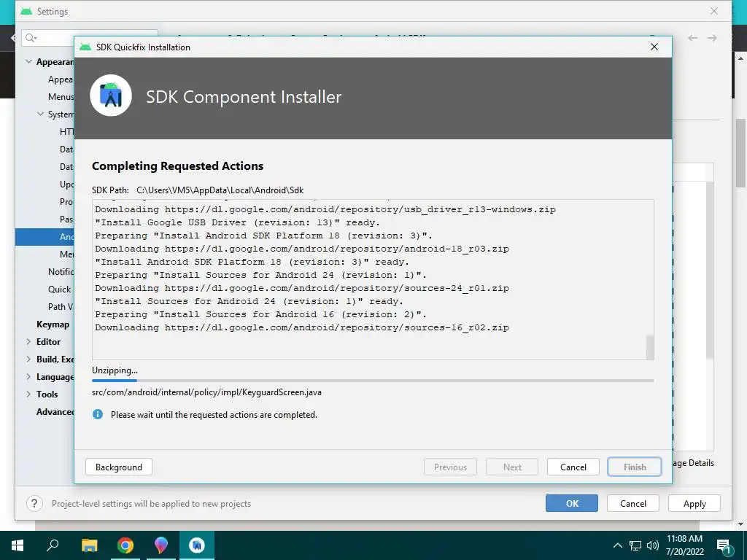The width and height of the screenshot is (747, 560).
Task: Click the Previous button in installer
Action: click(450, 467)
